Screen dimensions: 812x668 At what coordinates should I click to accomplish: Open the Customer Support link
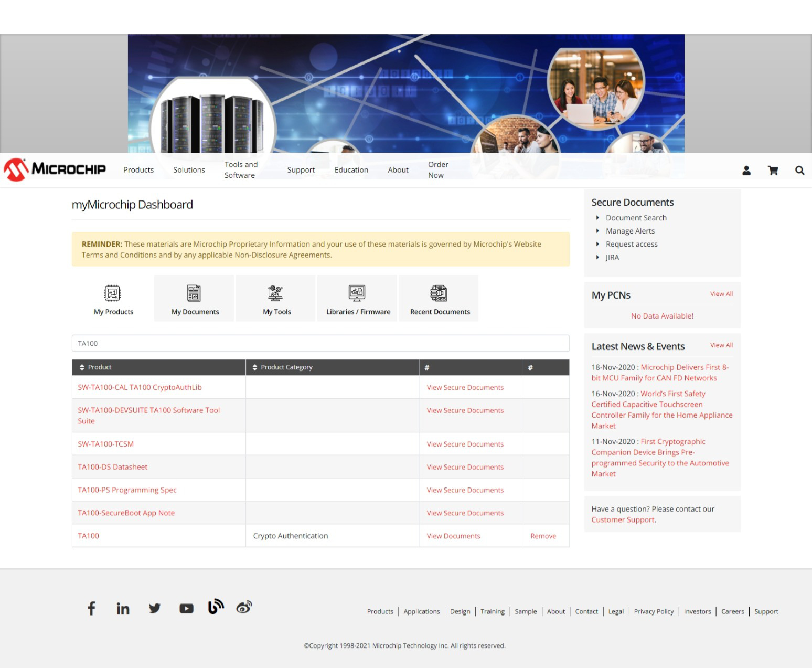coord(623,519)
